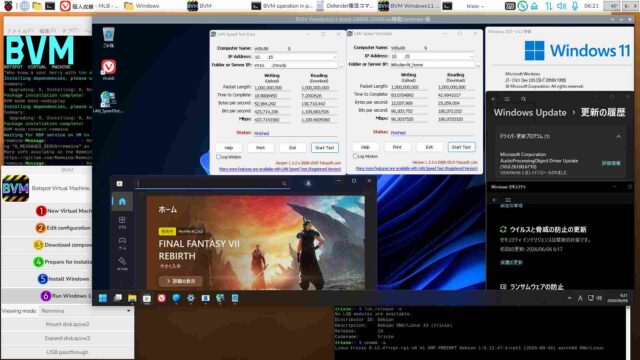The image size is (640, 360).
Task: Open the microphone tray icon
Action: pos(575,6)
